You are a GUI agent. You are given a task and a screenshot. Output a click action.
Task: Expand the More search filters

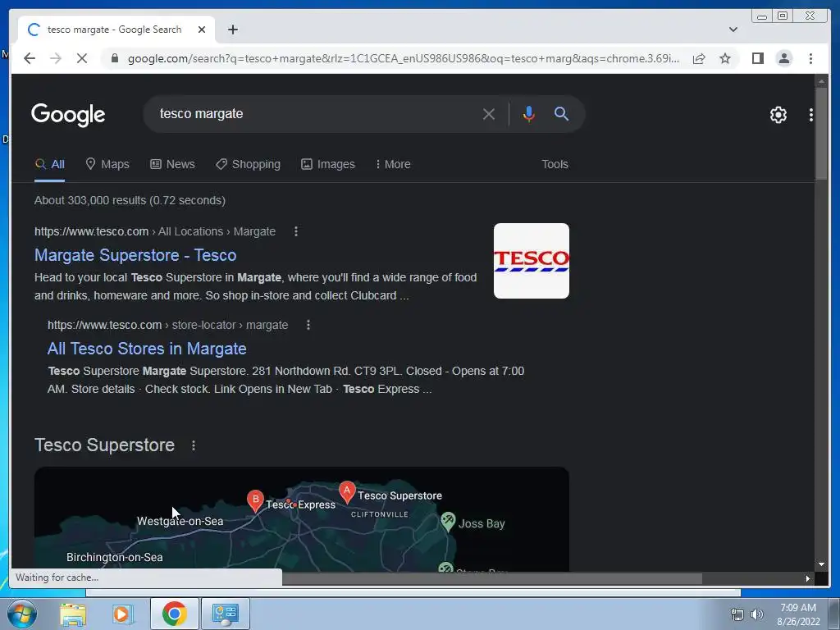click(393, 164)
